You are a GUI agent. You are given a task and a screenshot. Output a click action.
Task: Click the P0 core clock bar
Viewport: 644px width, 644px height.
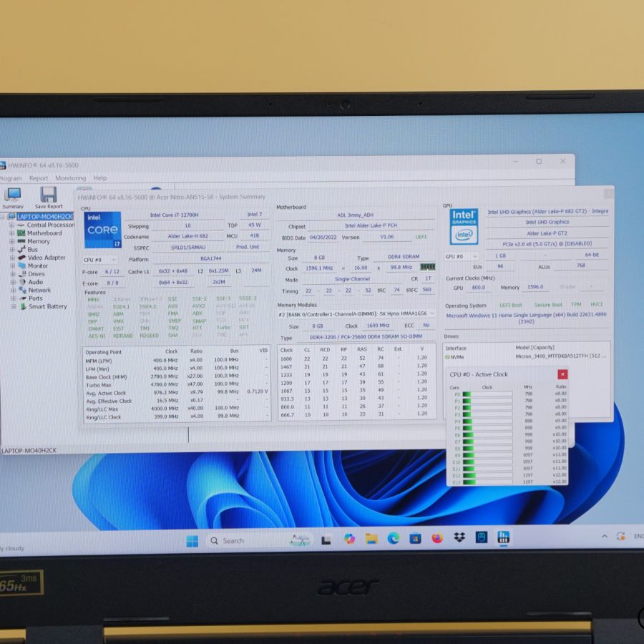click(487, 394)
